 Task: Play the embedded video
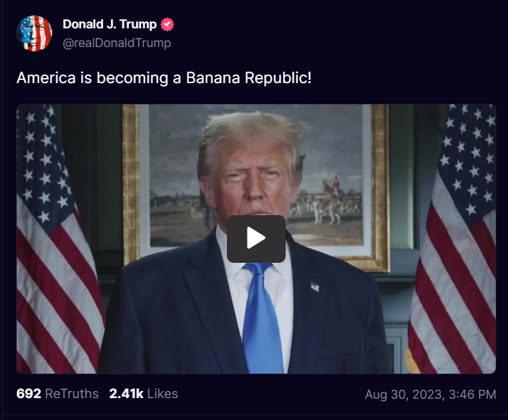(x=256, y=238)
